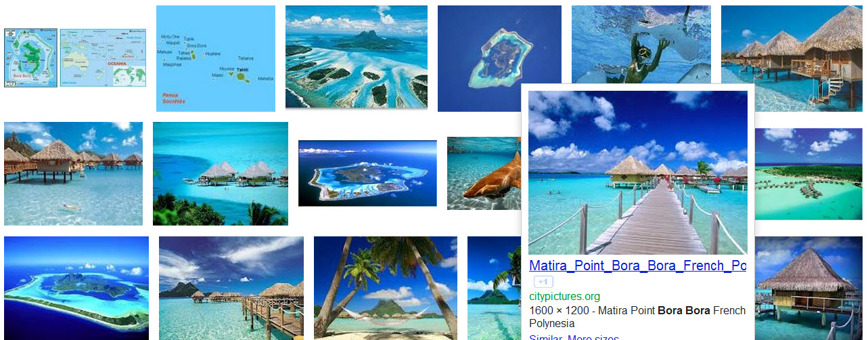Select the hammock between palm trees thumbnail
Screen dimensions: 868x340
click(x=386, y=288)
